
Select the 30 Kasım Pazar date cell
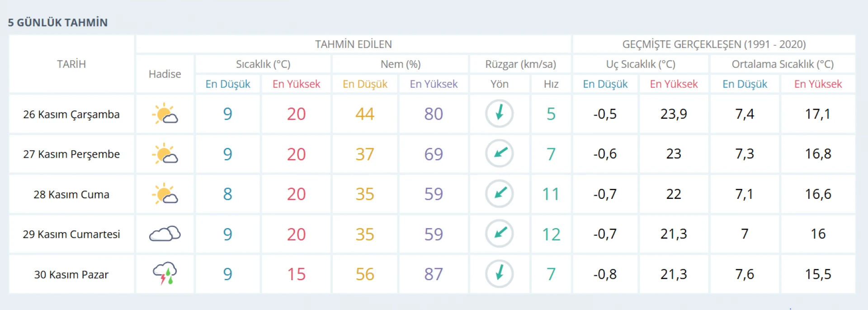click(71, 274)
